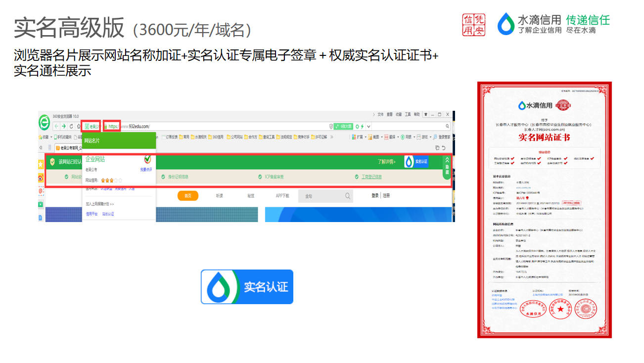
Task: Click the https lock indicator
Action: tap(111, 127)
